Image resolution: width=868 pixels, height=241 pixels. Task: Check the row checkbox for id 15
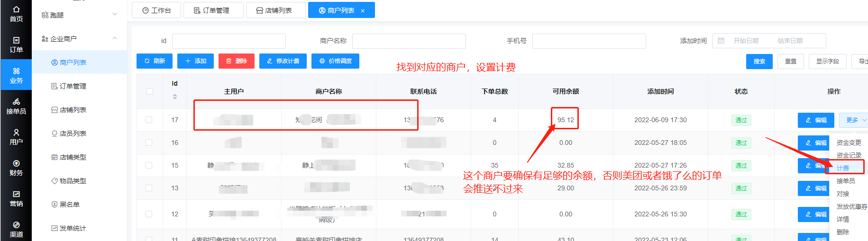[x=149, y=165]
